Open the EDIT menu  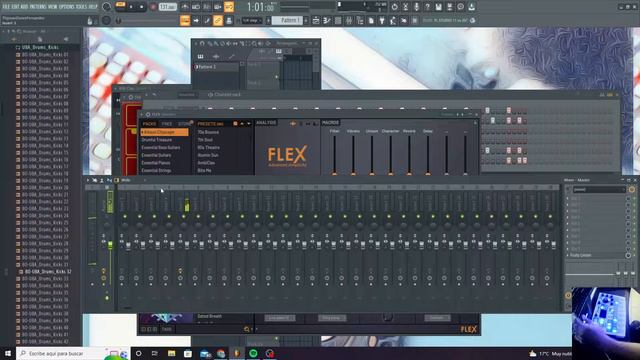click(x=16, y=7)
